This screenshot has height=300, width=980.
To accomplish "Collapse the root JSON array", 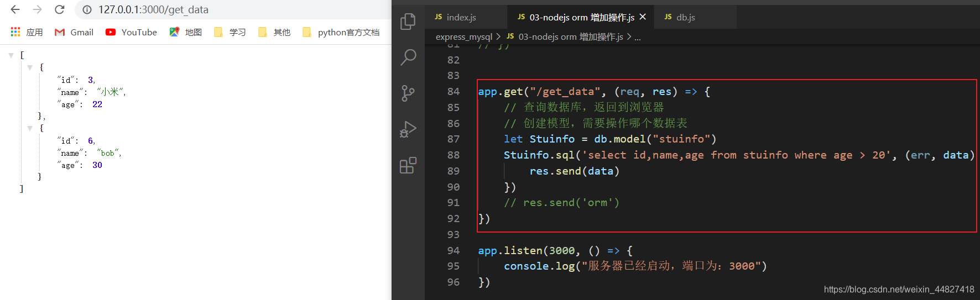I will pos(11,55).
